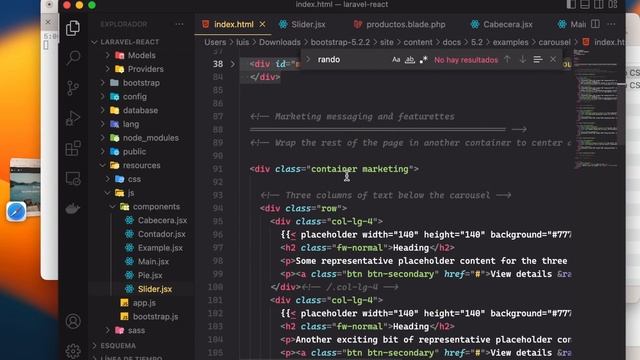The image size is (640, 360).
Task: Go to next match in find widget
Action: coord(522,60)
